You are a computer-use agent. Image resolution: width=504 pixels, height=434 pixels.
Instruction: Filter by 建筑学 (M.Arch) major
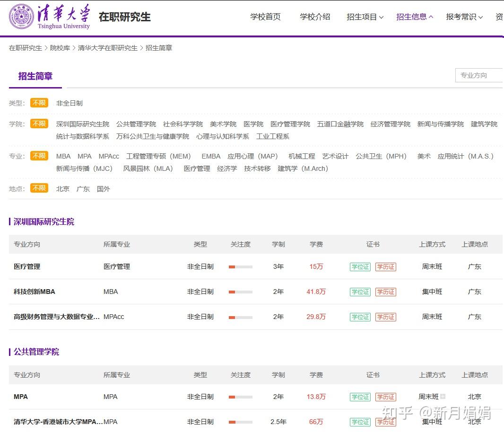(x=303, y=168)
